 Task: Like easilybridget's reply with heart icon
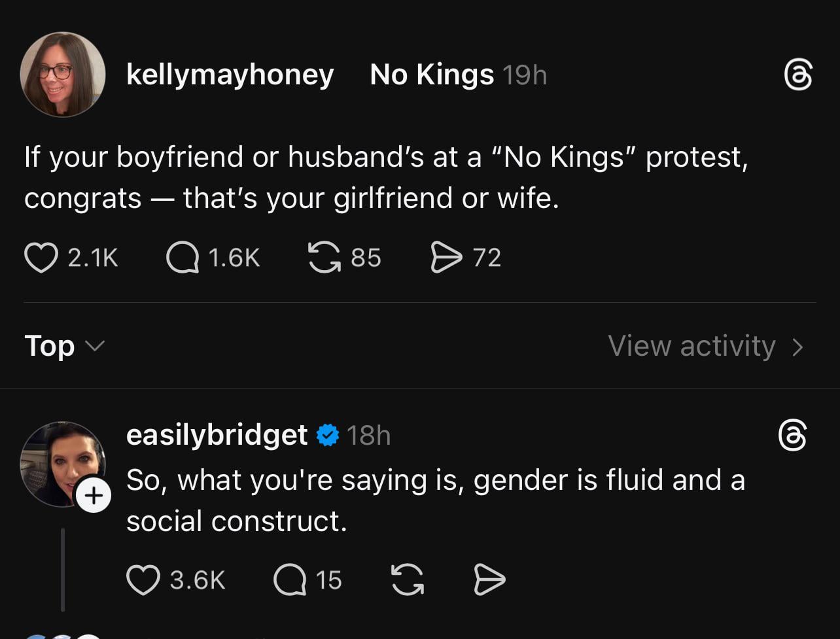(143, 580)
